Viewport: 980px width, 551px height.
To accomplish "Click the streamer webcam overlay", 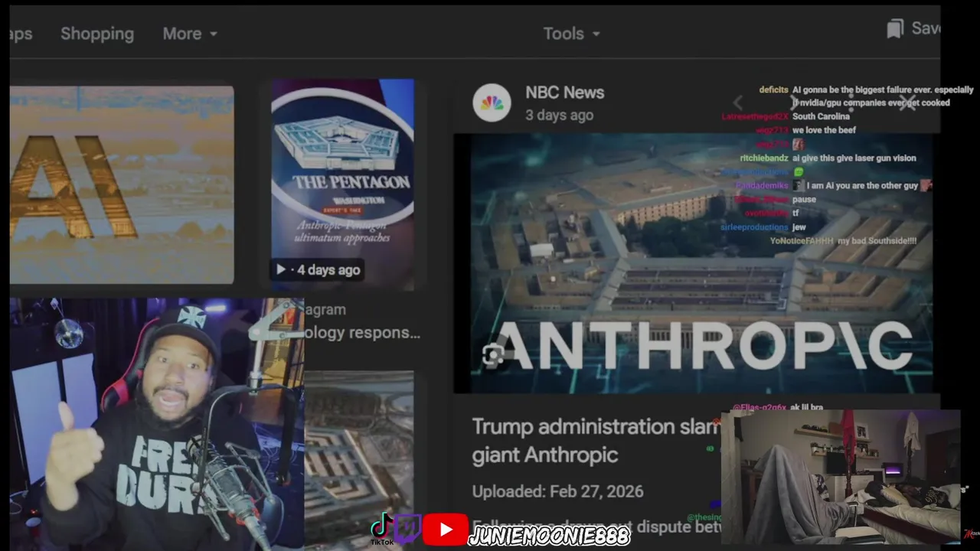I will 157,424.
